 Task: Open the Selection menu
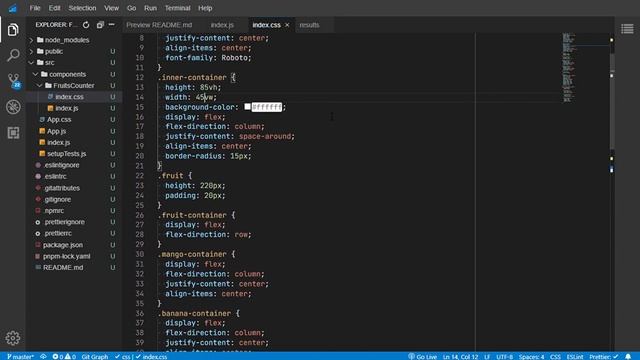coord(82,8)
